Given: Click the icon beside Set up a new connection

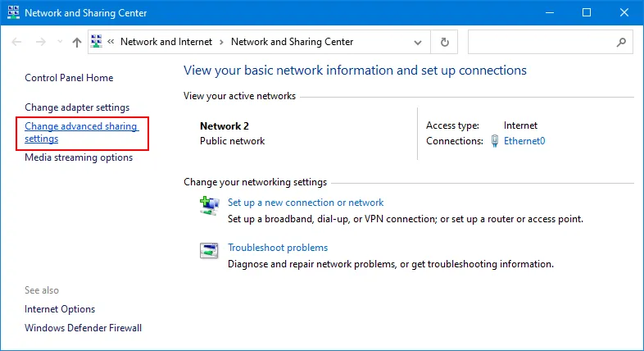Looking at the screenshot, I should pyautogui.click(x=209, y=205).
